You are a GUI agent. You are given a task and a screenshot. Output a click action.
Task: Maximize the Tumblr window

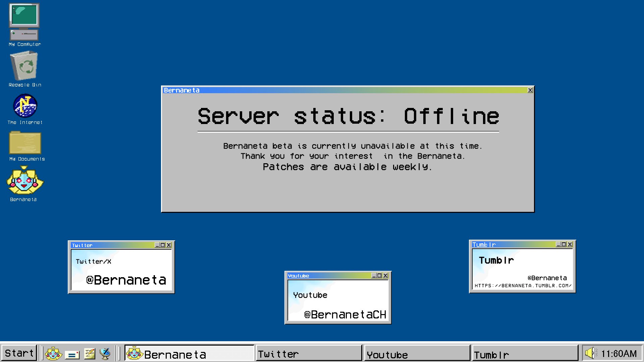564,244
